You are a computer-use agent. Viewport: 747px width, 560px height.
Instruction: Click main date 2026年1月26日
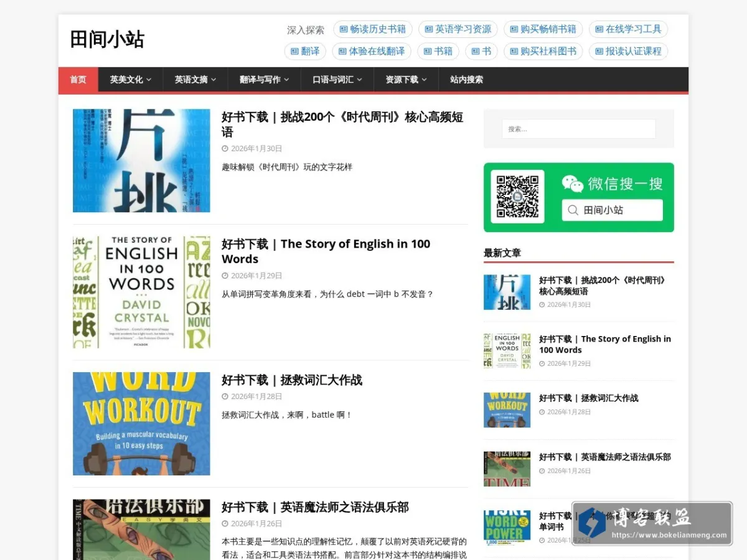coord(256,523)
